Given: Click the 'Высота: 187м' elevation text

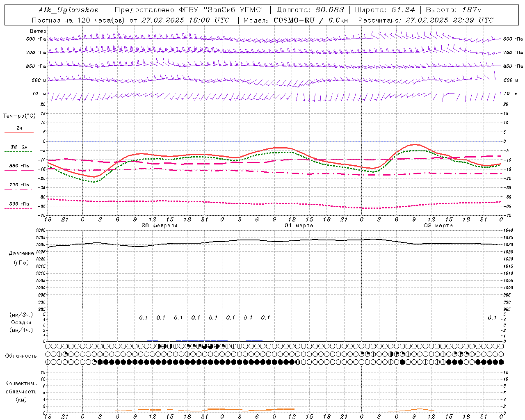Looking at the screenshot, I should 454,10.
